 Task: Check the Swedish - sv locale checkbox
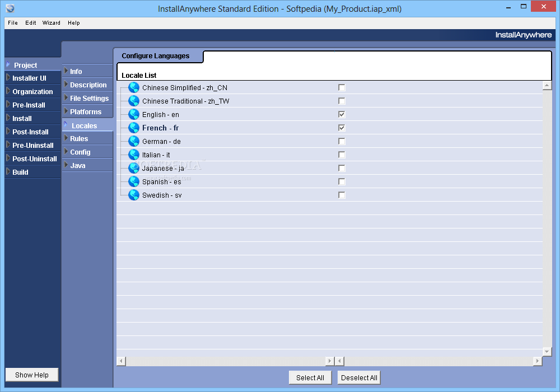pyautogui.click(x=342, y=195)
